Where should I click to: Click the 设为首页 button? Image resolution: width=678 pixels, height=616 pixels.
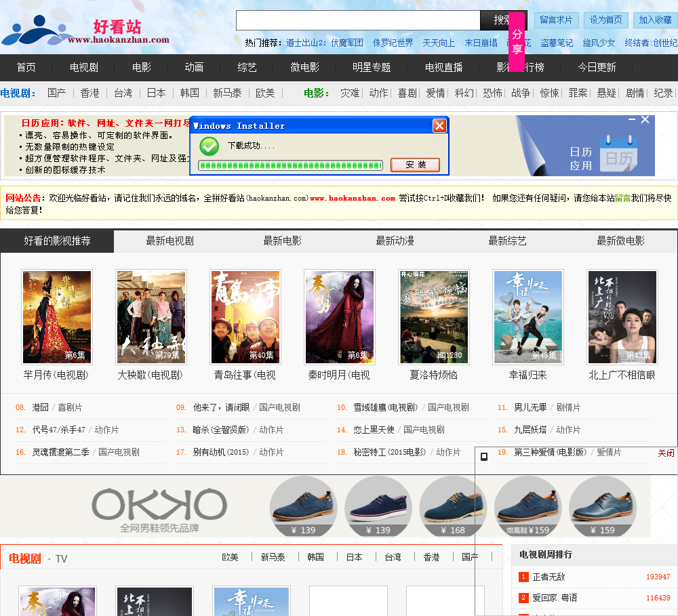click(x=605, y=20)
